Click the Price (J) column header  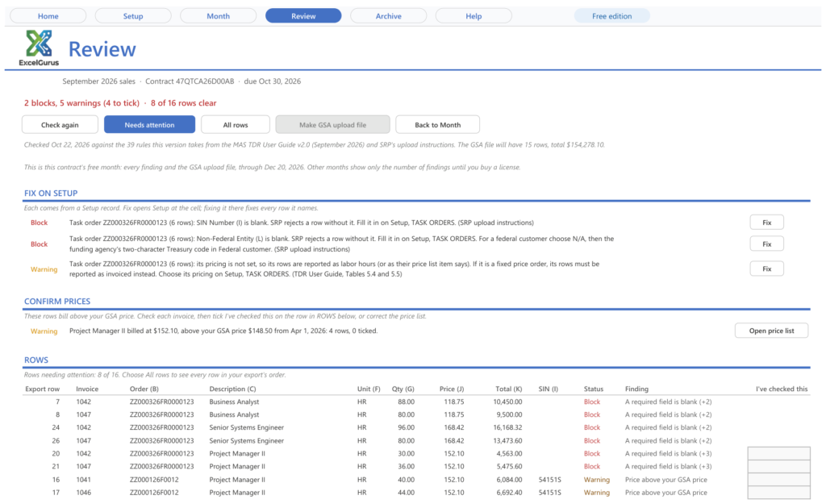click(452, 389)
